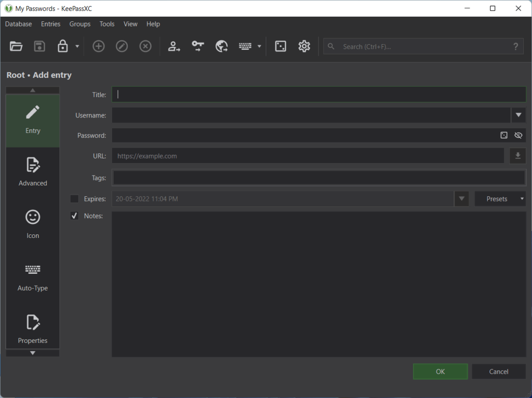Image resolution: width=532 pixels, height=398 pixels.
Task: Enable the Expires checkbox
Action: click(x=74, y=198)
